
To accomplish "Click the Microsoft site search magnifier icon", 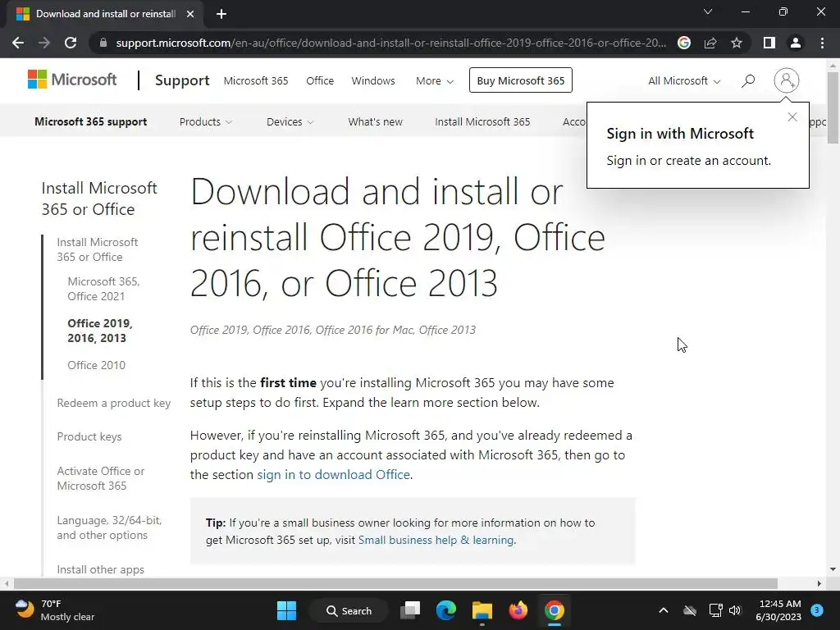I will tap(748, 81).
